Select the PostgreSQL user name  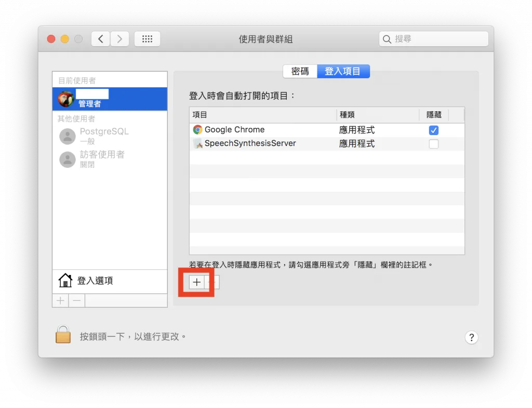click(104, 131)
